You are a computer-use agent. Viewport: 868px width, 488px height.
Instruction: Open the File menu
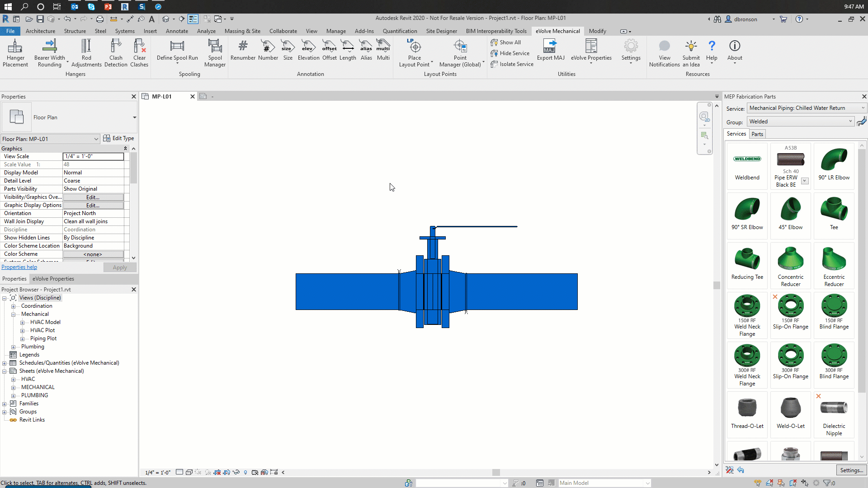(x=10, y=31)
